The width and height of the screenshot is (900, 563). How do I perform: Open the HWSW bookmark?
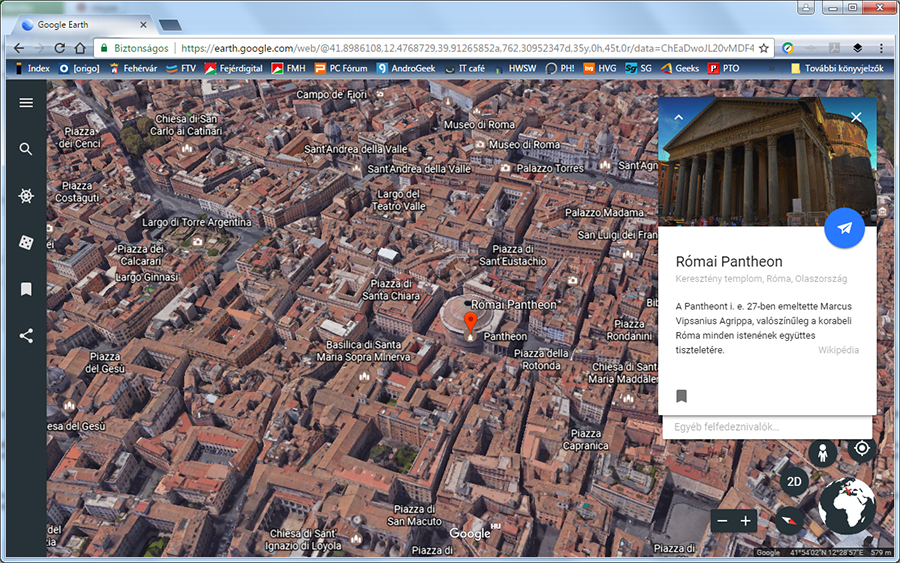(515, 68)
